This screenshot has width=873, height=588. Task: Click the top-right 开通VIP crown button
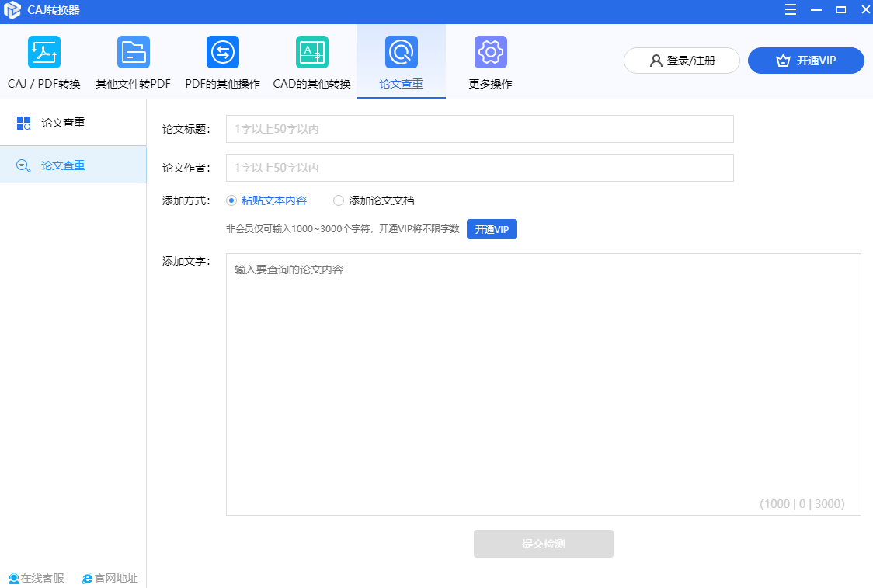pos(806,61)
